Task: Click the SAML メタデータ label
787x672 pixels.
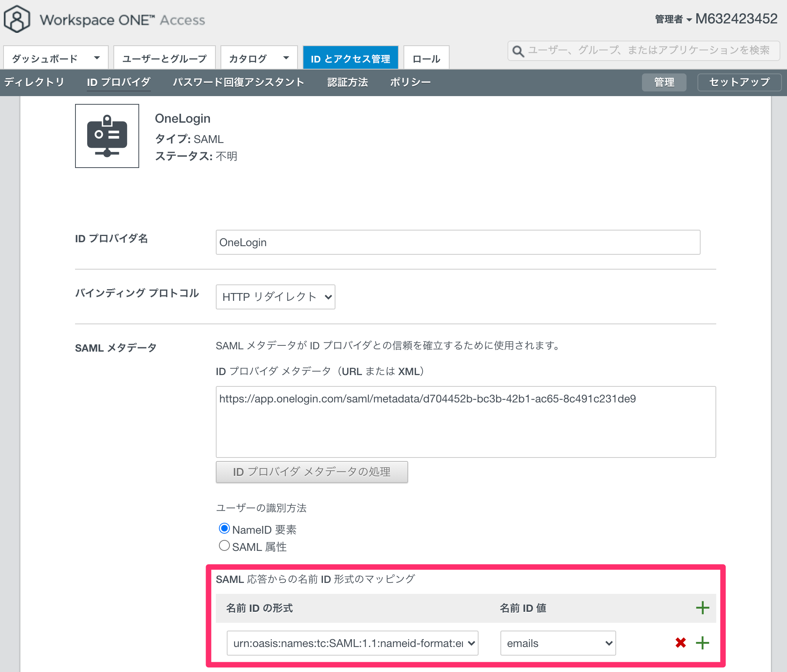Action: coord(116,348)
